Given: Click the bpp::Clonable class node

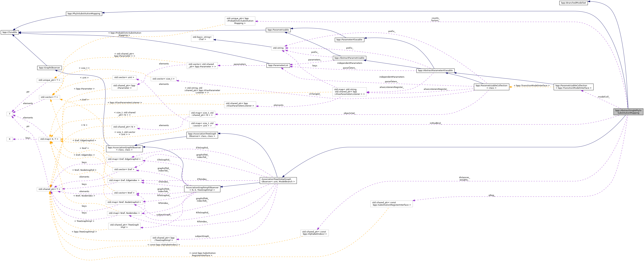Looking at the screenshot, I should pyautogui.click(x=9, y=32).
